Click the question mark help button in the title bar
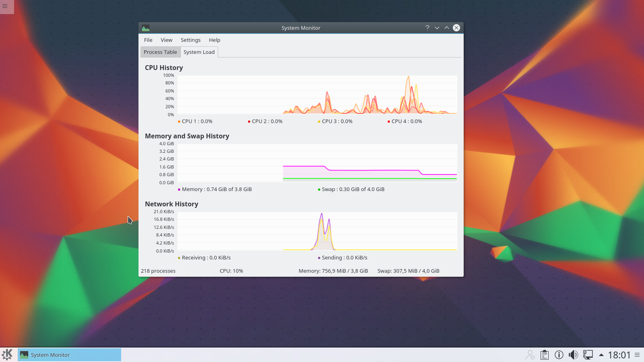 427,28
